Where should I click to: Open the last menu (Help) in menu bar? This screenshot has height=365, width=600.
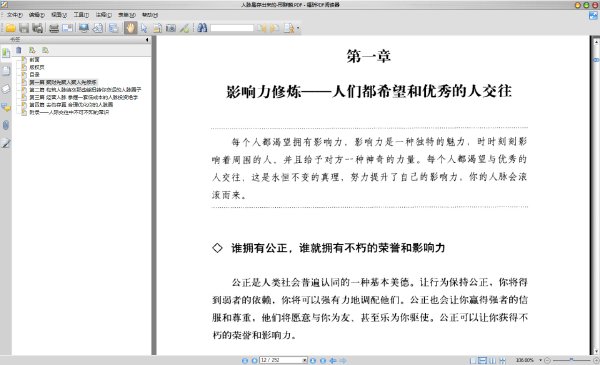[150, 15]
